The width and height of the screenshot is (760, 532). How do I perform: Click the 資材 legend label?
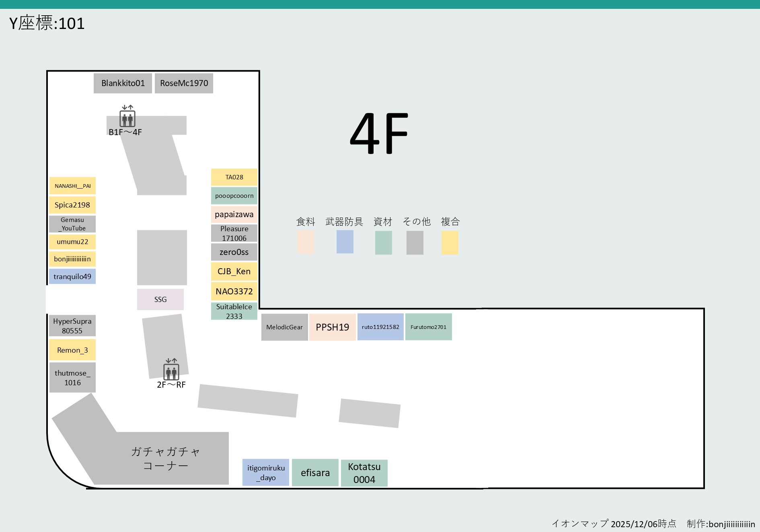tap(382, 222)
